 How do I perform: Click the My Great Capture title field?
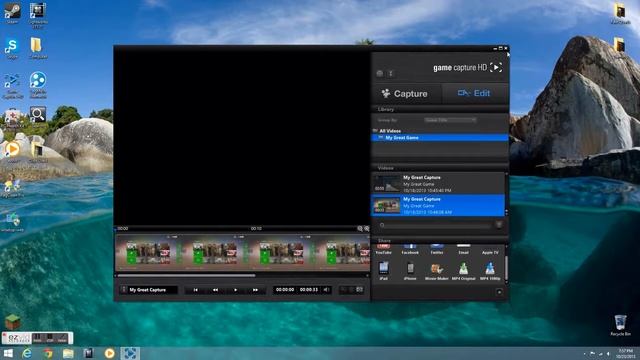(x=153, y=290)
